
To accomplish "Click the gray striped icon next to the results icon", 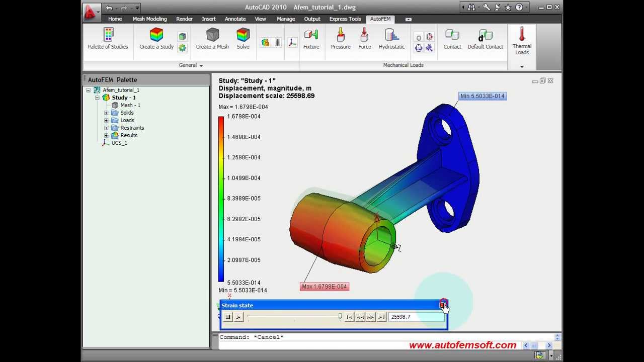I will [277, 43].
